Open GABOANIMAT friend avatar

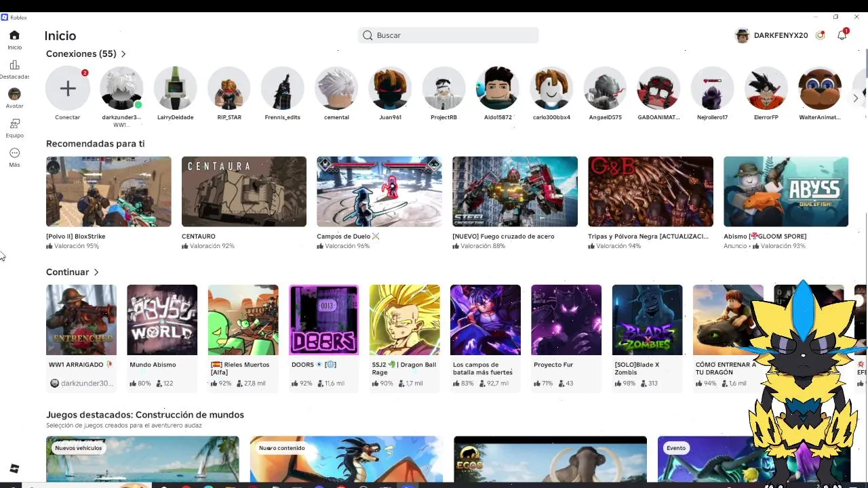658,88
